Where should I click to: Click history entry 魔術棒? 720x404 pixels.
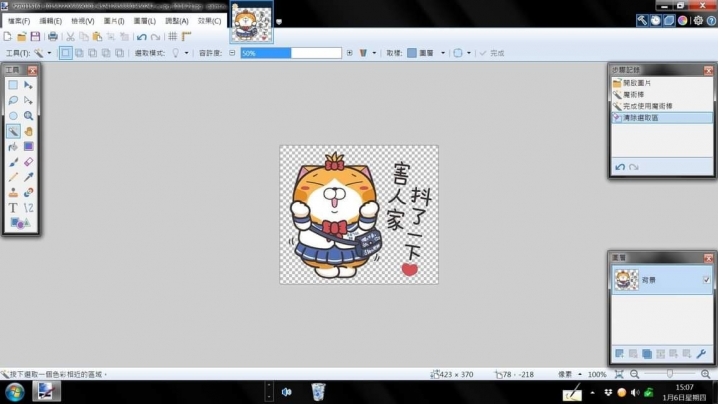point(662,94)
